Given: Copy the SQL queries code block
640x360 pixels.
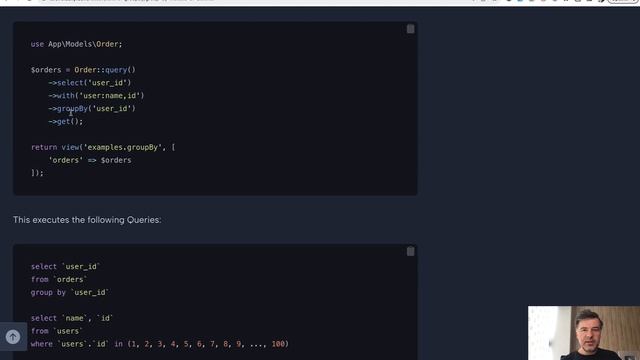Looking at the screenshot, I should tap(410, 251).
